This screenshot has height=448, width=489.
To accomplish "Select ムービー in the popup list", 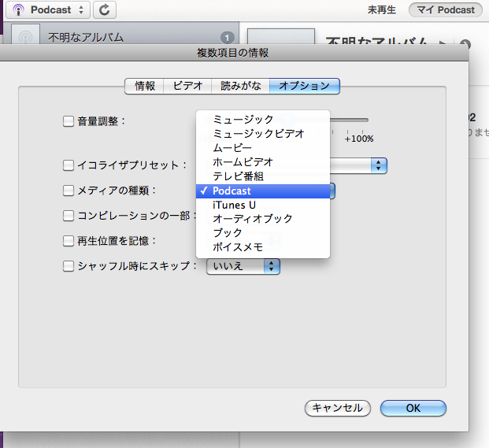I will [263, 148].
